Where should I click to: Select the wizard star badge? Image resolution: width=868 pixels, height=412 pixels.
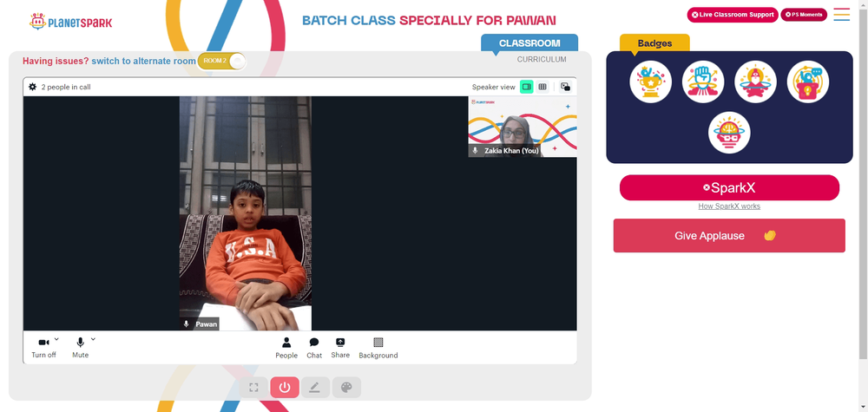coord(756,82)
